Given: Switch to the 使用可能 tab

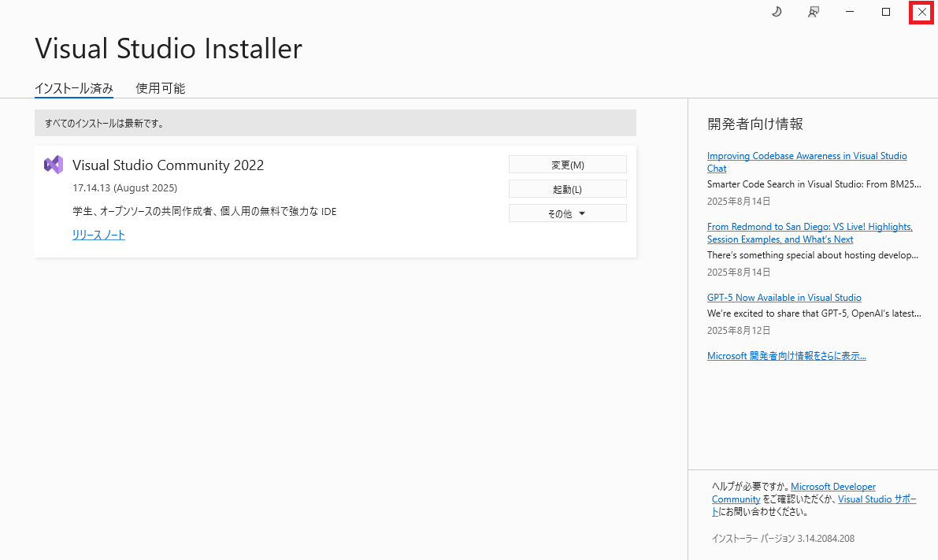Looking at the screenshot, I should 161,88.
